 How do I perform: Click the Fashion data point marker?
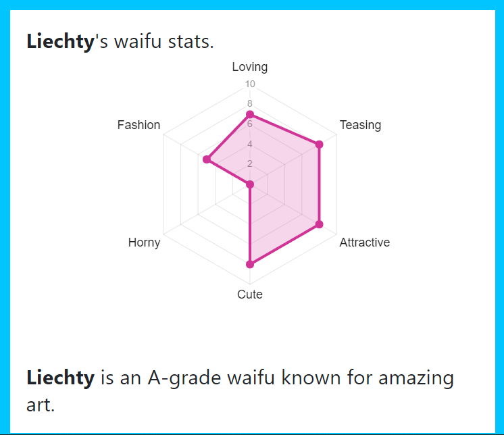click(207, 159)
